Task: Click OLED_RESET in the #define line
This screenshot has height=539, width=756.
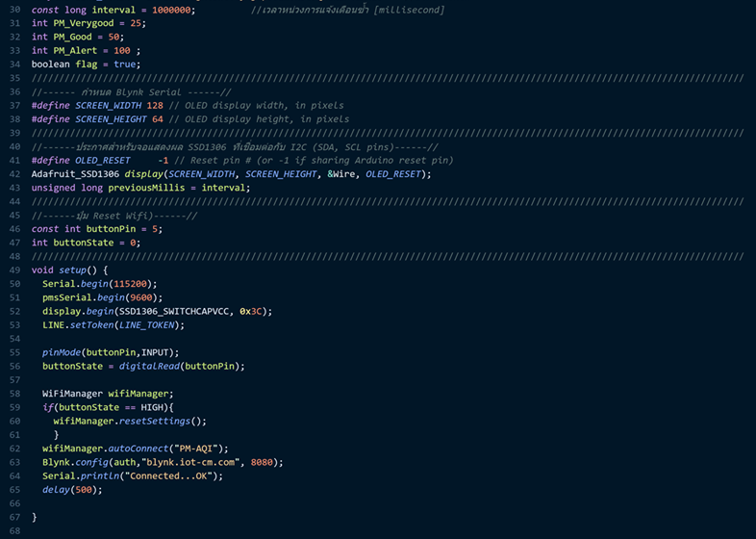Action: 103,161
